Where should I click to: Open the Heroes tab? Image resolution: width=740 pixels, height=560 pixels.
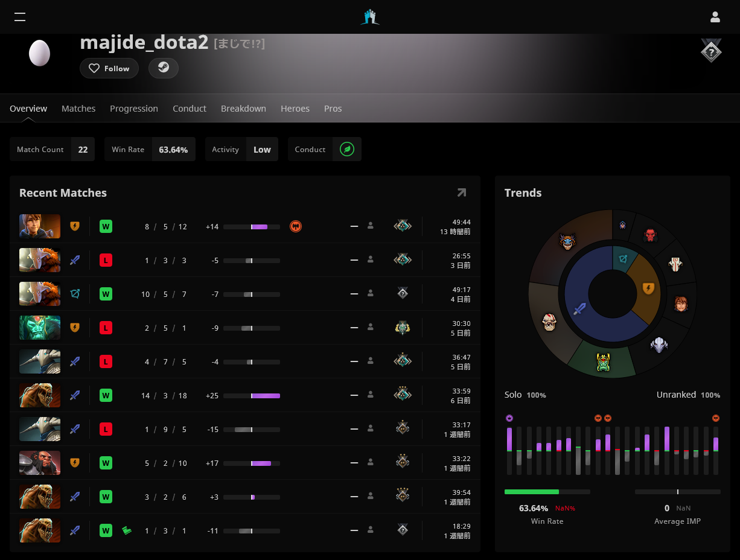(x=295, y=109)
